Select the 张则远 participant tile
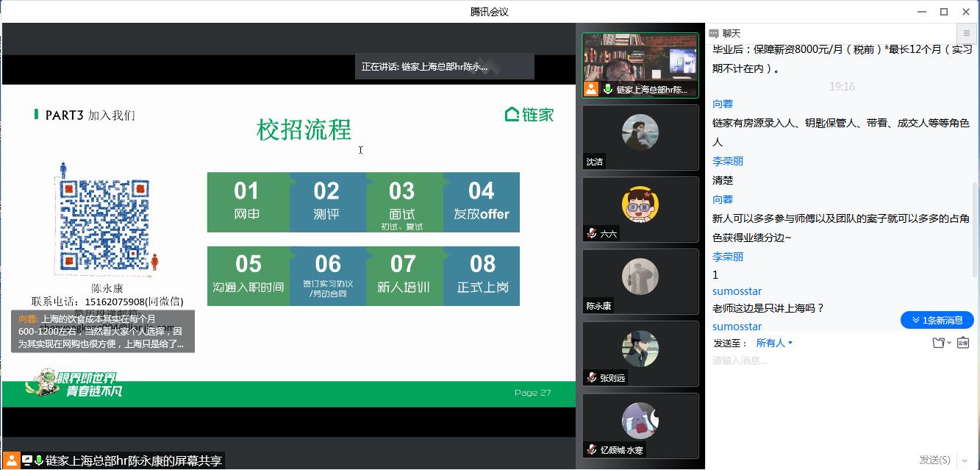This screenshot has width=980, height=470. tap(640, 354)
